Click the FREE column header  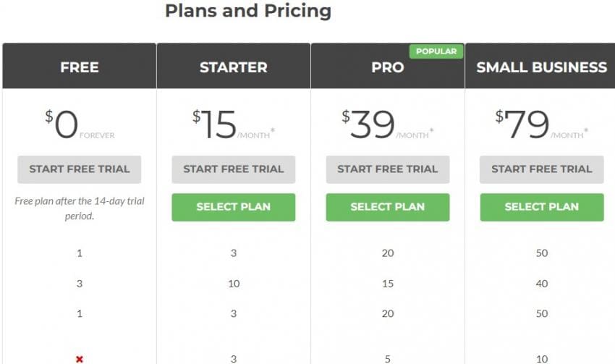[x=80, y=67]
